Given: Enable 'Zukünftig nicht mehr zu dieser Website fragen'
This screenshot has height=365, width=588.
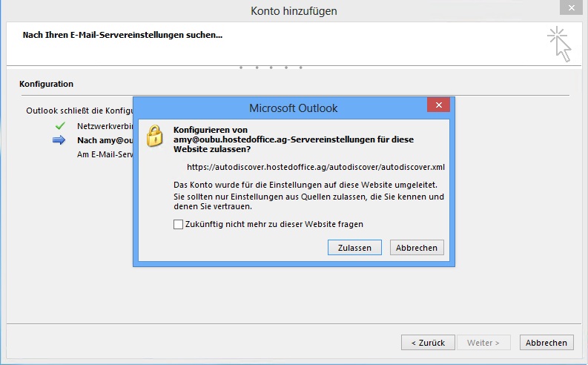Looking at the screenshot, I should [x=178, y=224].
